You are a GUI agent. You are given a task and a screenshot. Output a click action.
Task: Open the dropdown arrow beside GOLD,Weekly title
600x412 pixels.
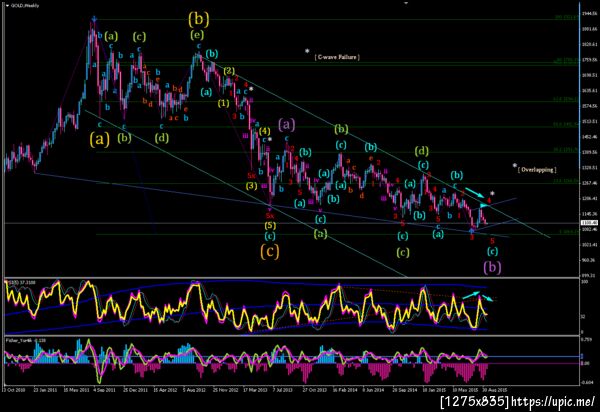pyautogui.click(x=7, y=6)
